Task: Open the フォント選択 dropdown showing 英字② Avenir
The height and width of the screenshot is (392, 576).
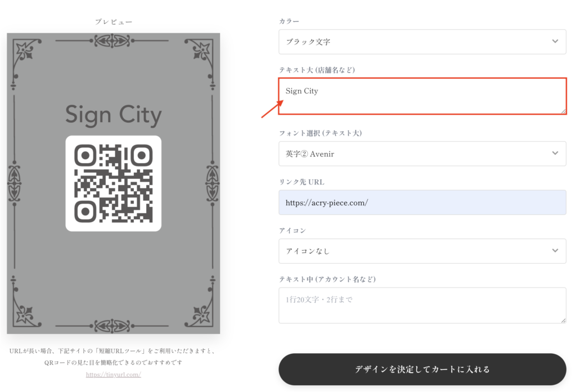Action: click(x=416, y=154)
